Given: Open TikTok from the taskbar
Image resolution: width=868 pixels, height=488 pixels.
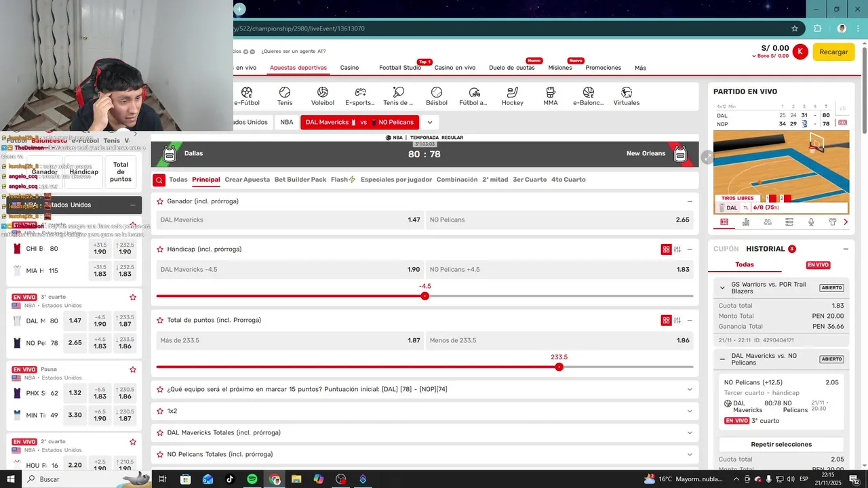Looking at the screenshot, I should tap(230, 479).
